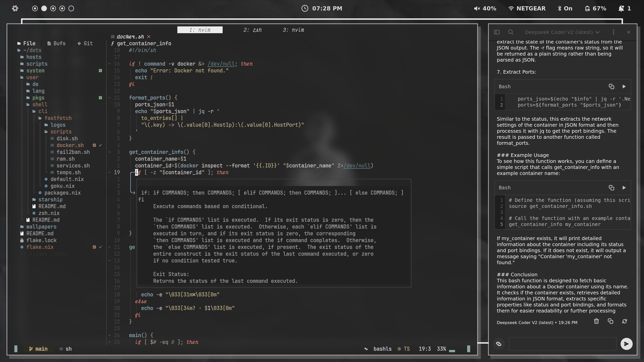Viewport: 644px width, 362px height.
Task: Close the docker.sh buffer tab
Action: (149, 37)
